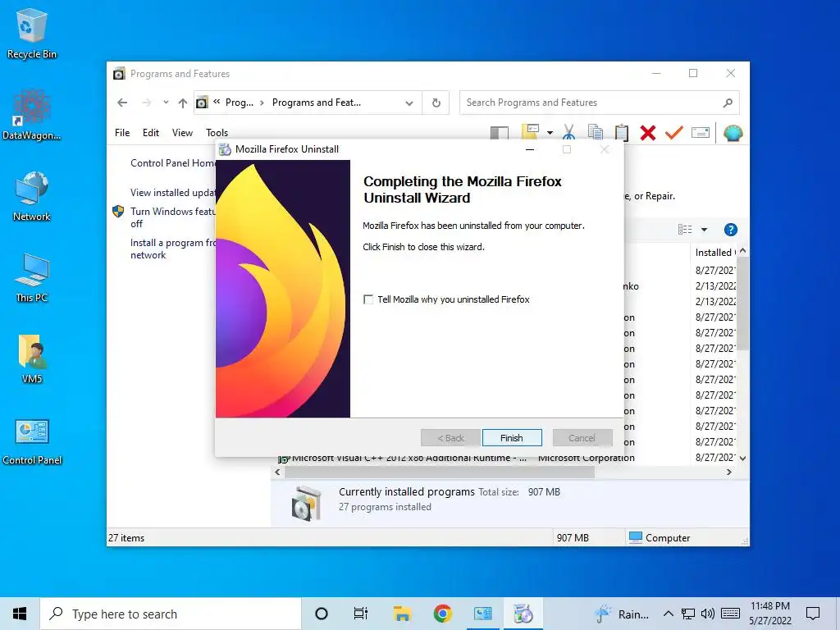Select the This PC desktop icon
The width and height of the screenshot is (840, 630).
(x=32, y=278)
